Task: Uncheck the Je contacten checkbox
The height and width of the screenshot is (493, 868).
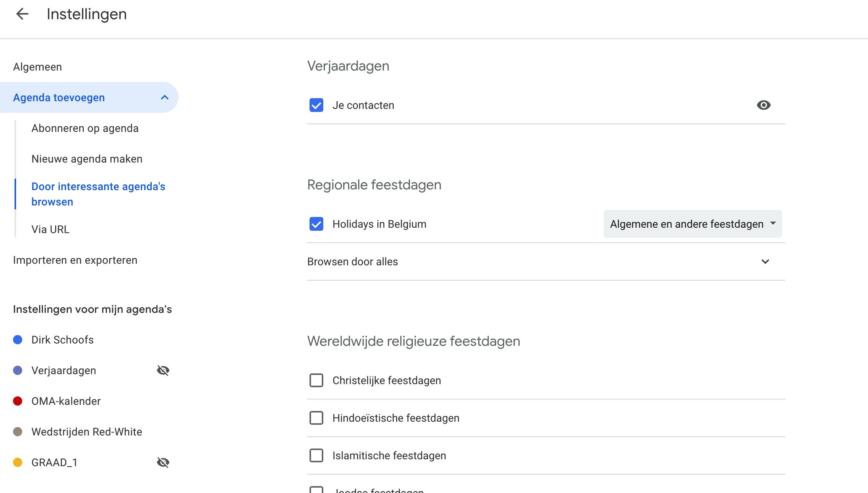Action: (x=316, y=105)
